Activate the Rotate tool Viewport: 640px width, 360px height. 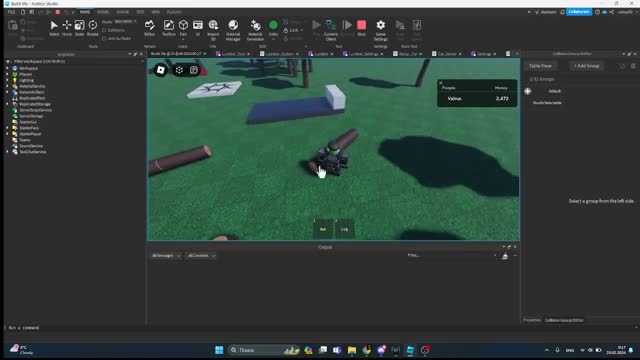tap(93, 28)
